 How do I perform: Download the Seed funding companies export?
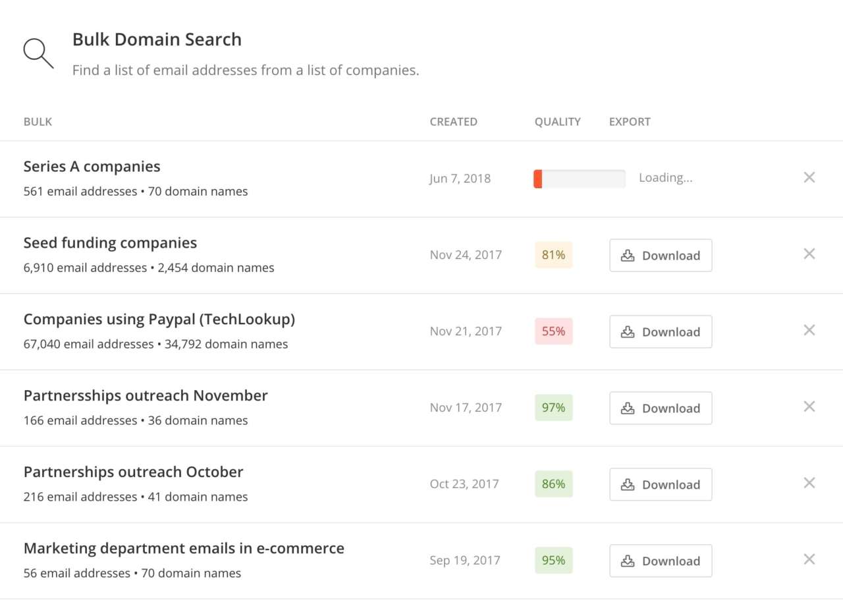coord(661,256)
